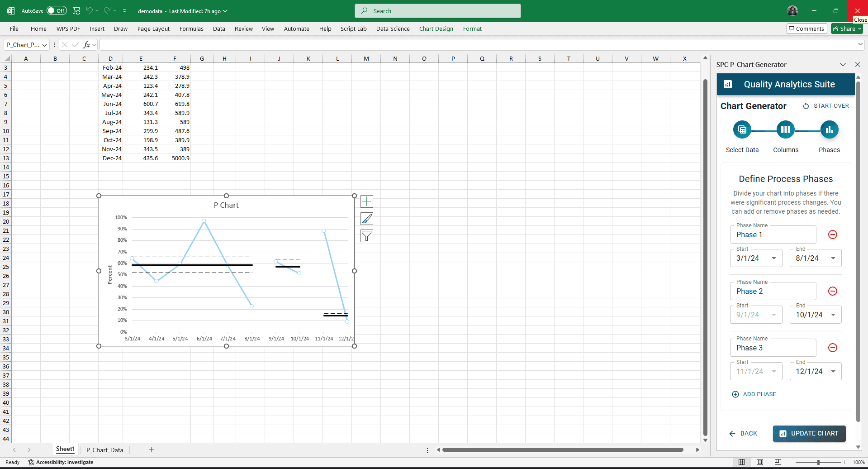The image size is (868, 469).
Task: Toggle the AutoSave switch
Action: point(57,11)
